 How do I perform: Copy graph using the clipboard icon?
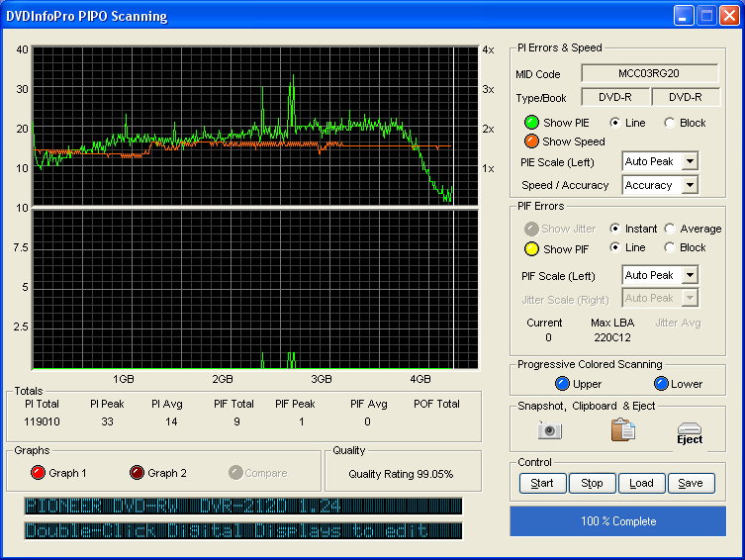point(622,430)
